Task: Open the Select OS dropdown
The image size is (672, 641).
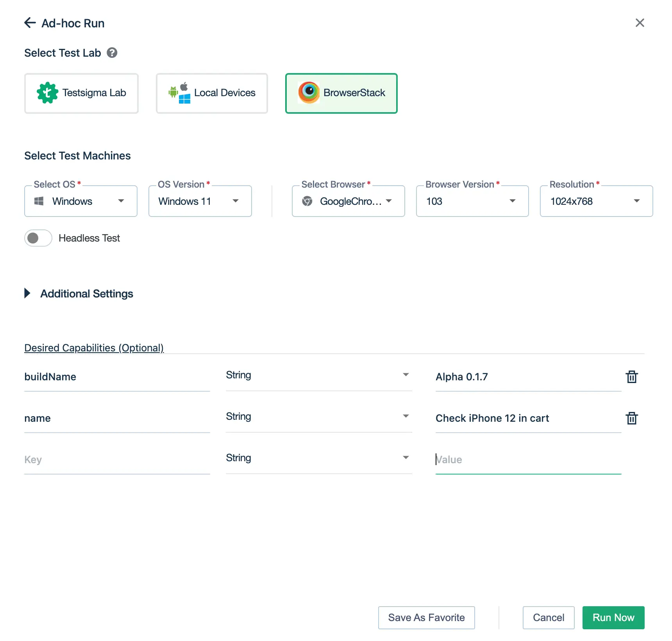Action: (81, 201)
